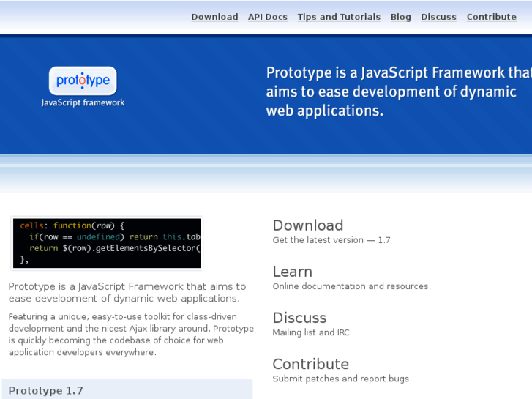Click the 'Prototype 1.7' section header
Viewport: 532px width, 399px height.
pos(46,390)
